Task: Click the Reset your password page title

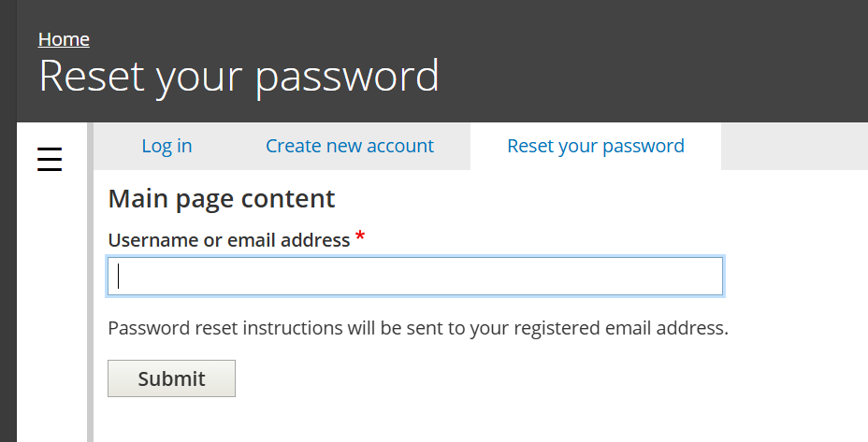Action: coord(239,76)
